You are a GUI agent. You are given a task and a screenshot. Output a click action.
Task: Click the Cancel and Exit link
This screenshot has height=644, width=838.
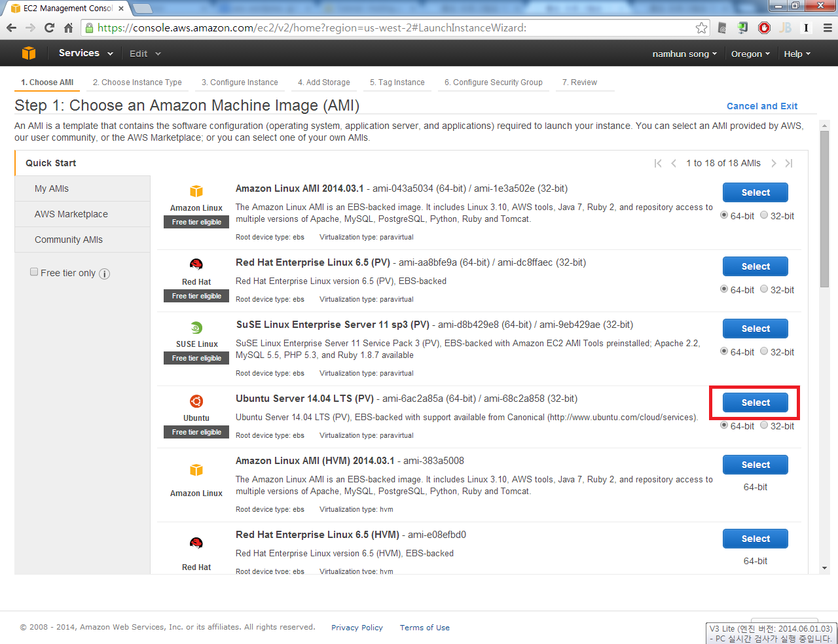tap(762, 106)
